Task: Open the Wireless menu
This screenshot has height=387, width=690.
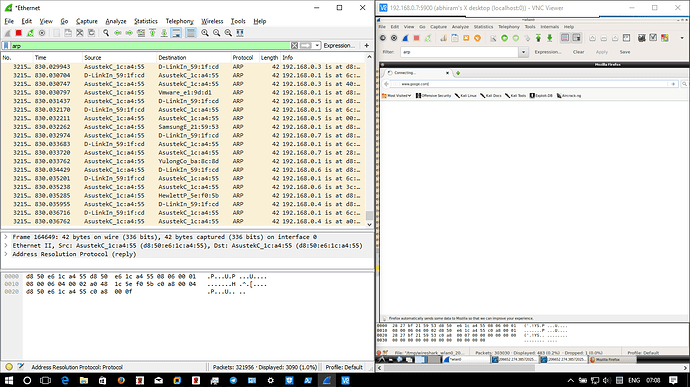Action: point(212,21)
